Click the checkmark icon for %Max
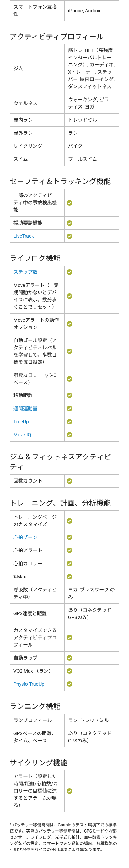129x868 pixels. 69,577
